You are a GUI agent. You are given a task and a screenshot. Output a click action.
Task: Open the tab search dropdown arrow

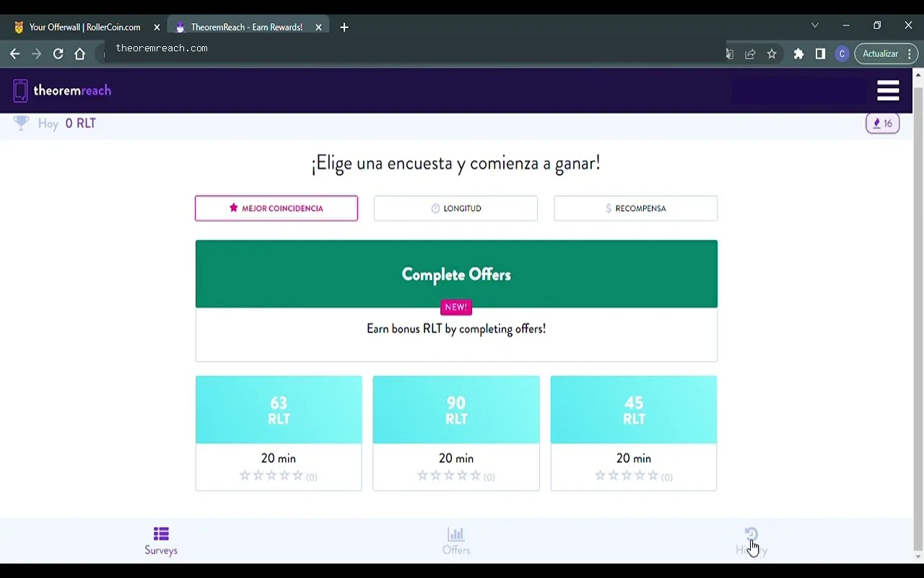(815, 25)
